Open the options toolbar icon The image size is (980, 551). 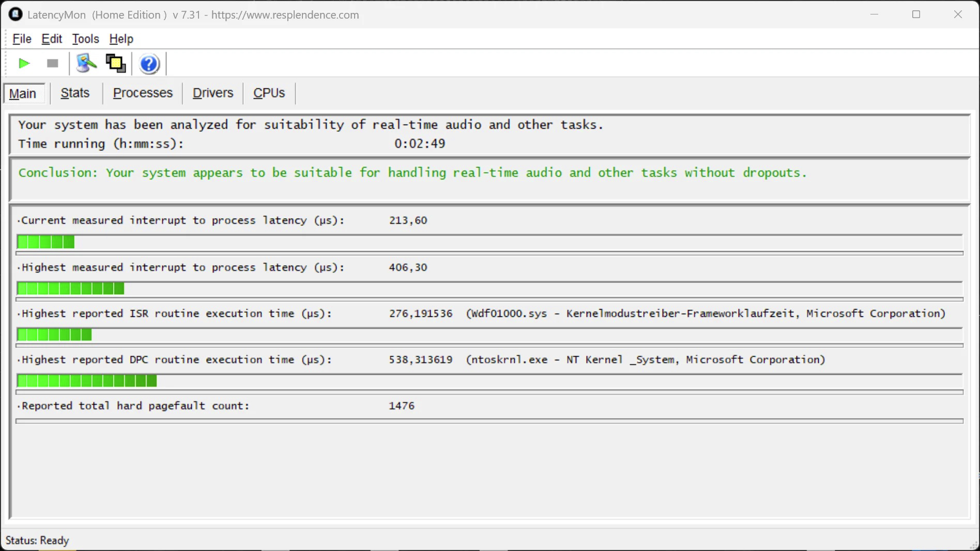(86, 64)
